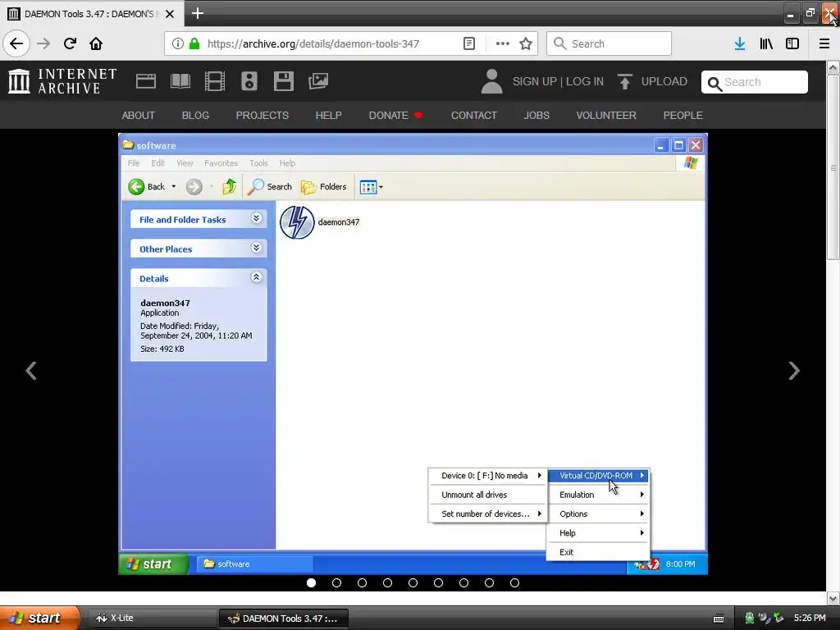Click the page scrollbar up arrow
Viewport: 840px width, 630px height.
[x=833, y=67]
